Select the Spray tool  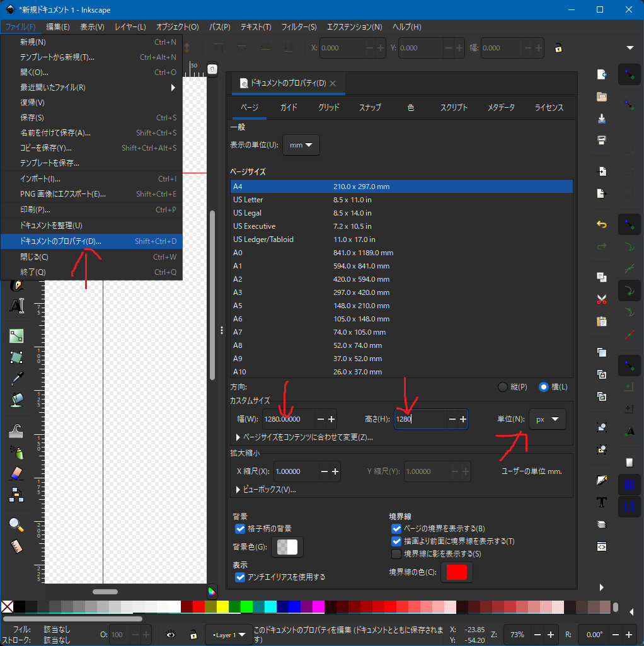(16, 453)
